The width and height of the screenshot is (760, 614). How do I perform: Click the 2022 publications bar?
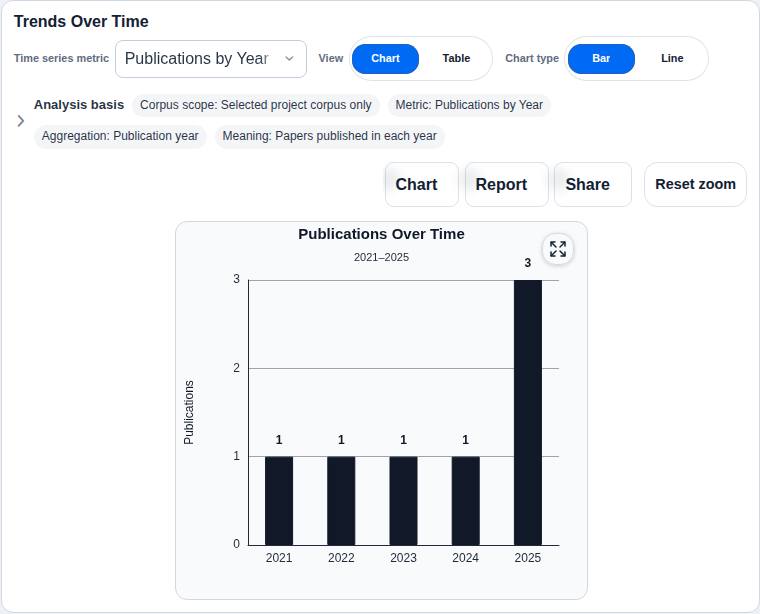click(x=341, y=501)
